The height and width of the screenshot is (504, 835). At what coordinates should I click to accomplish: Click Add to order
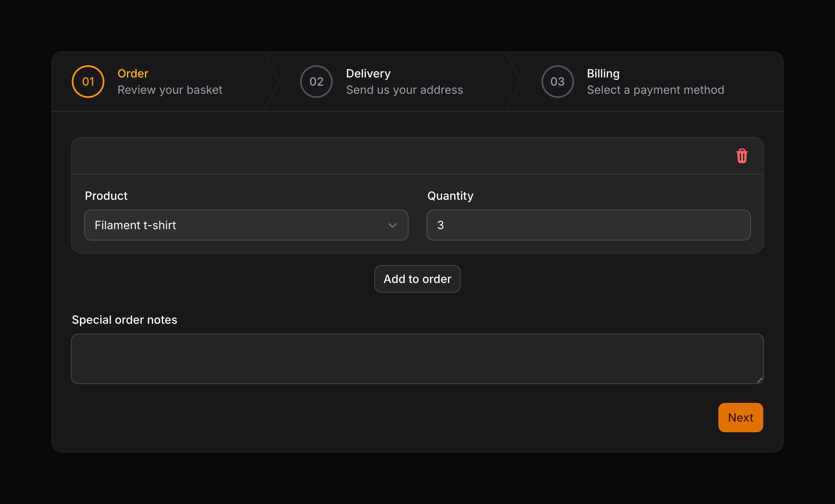417,279
